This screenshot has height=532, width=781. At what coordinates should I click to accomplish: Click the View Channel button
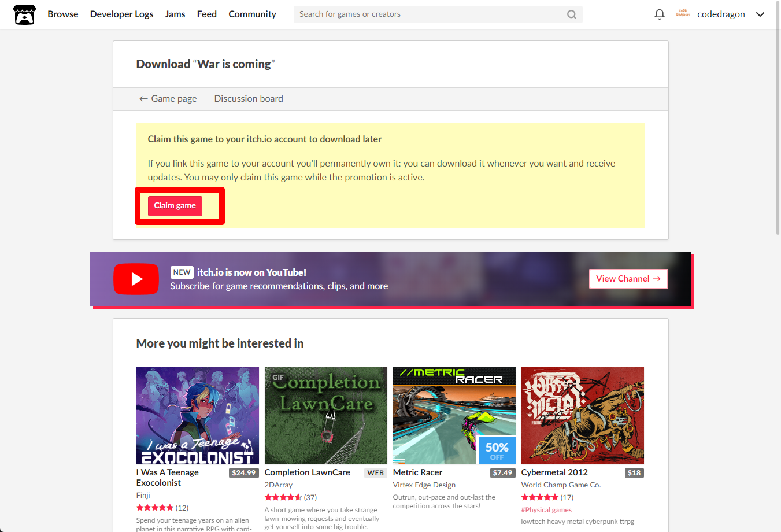[x=628, y=279]
